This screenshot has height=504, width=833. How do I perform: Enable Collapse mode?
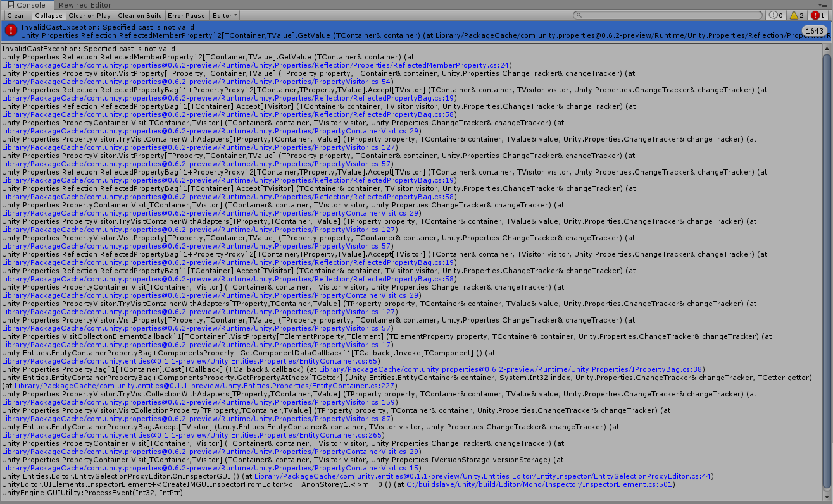point(49,15)
